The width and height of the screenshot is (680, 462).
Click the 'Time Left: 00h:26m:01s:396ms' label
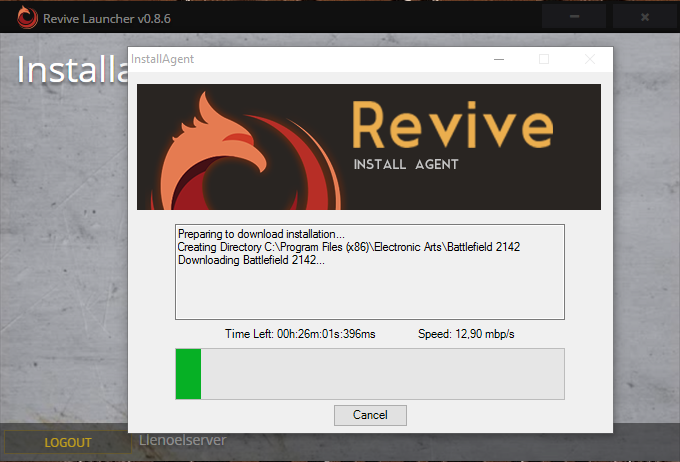(300, 334)
